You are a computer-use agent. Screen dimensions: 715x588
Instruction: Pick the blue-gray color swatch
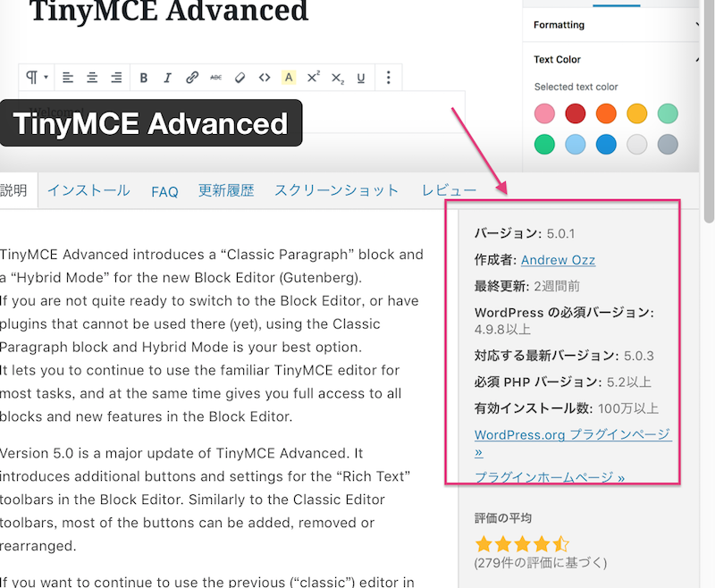(668, 145)
